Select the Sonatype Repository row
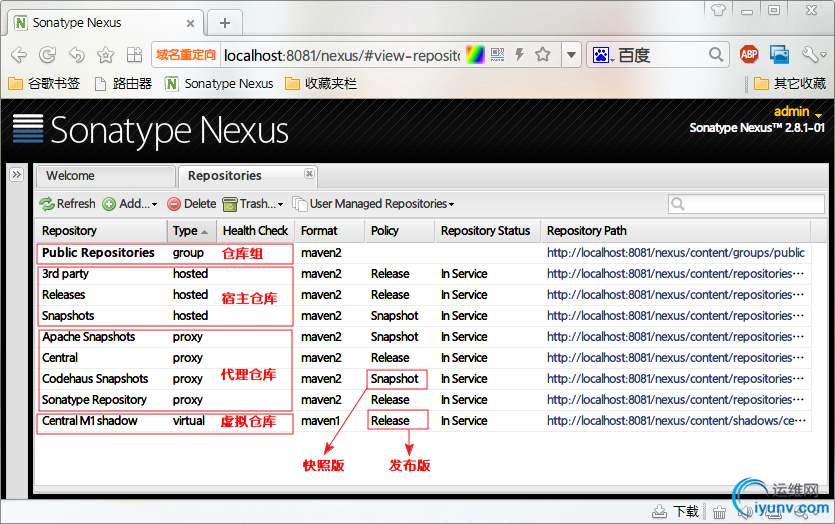The width and height of the screenshot is (835, 524). point(423,400)
